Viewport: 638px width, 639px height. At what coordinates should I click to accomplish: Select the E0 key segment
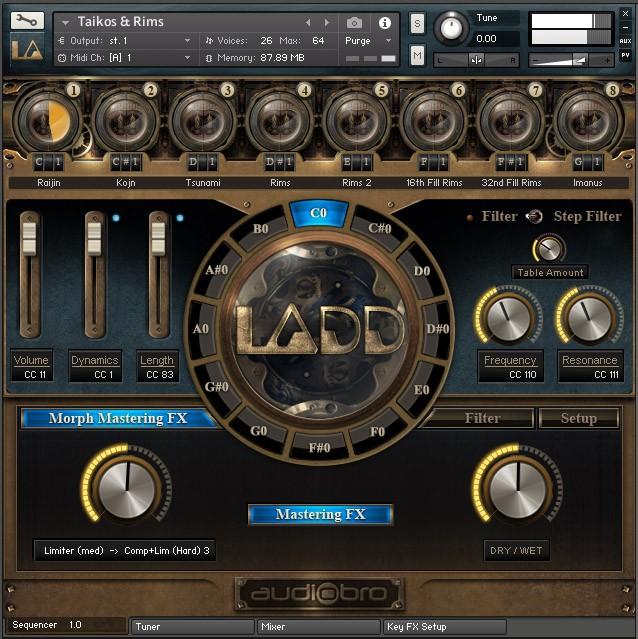click(422, 389)
